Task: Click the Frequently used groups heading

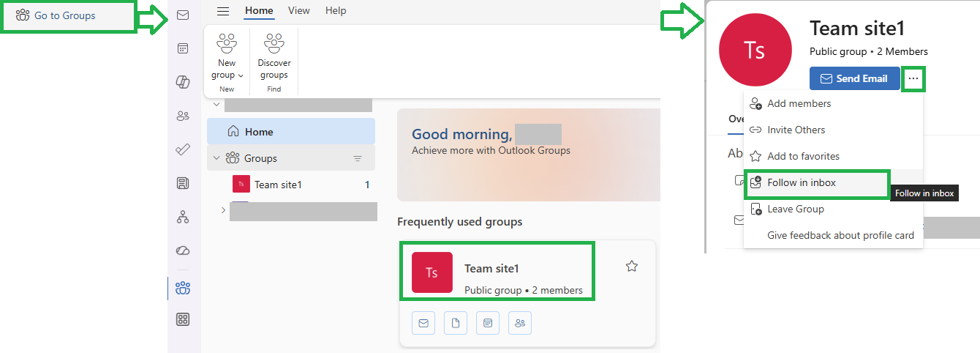Action: pos(460,222)
